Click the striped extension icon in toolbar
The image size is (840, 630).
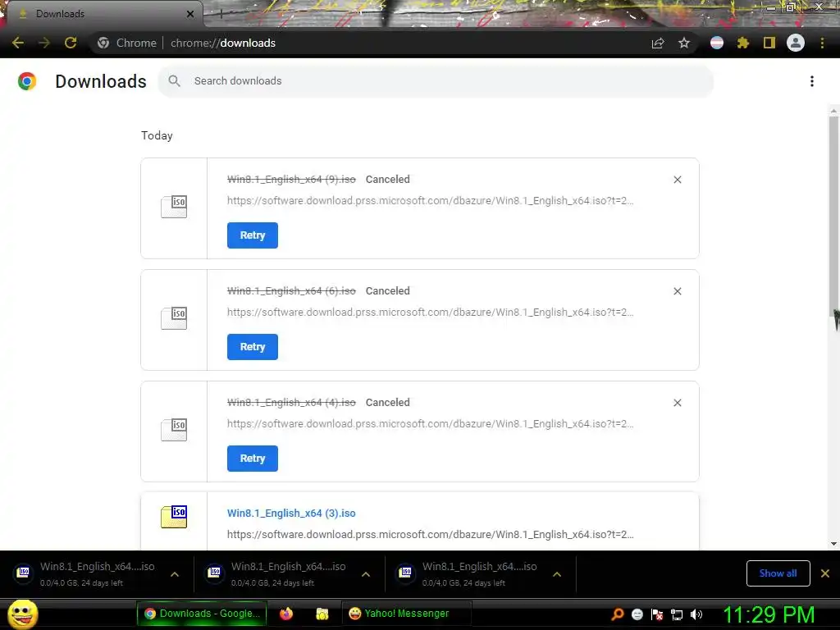(x=717, y=43)
